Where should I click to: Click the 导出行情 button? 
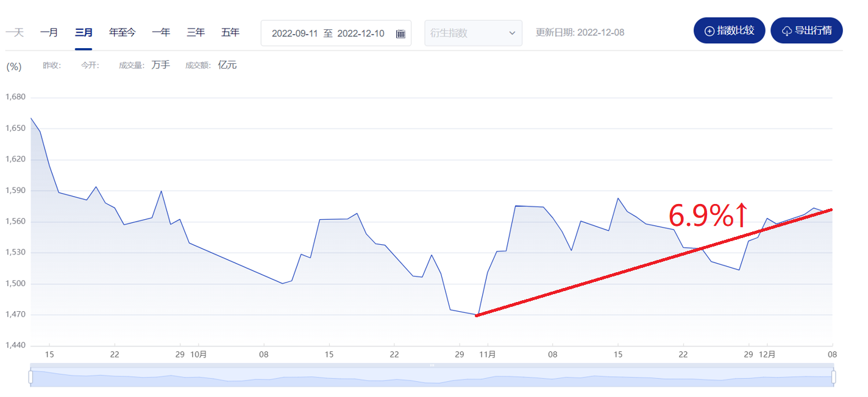(806, 30)
